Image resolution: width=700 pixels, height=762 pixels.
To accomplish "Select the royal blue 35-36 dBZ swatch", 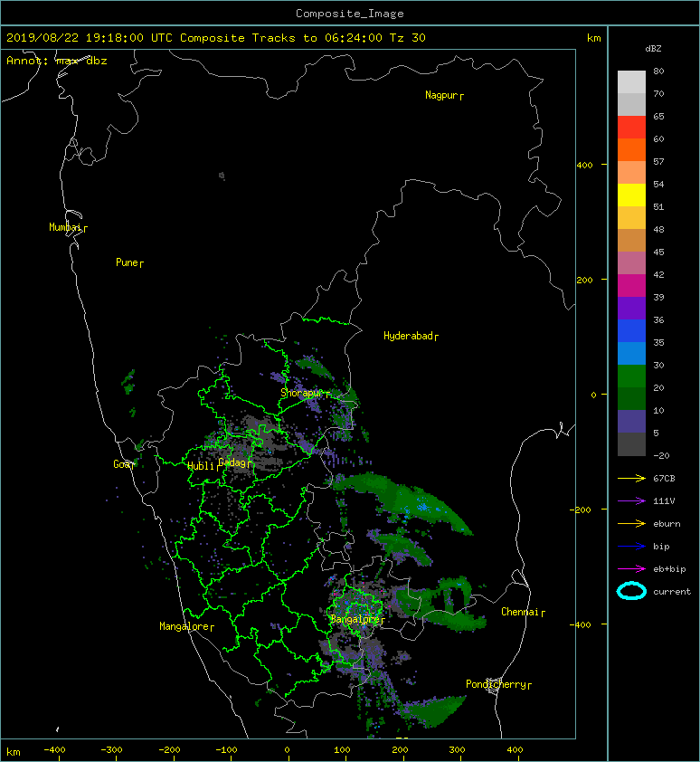I will coord(631,330).
